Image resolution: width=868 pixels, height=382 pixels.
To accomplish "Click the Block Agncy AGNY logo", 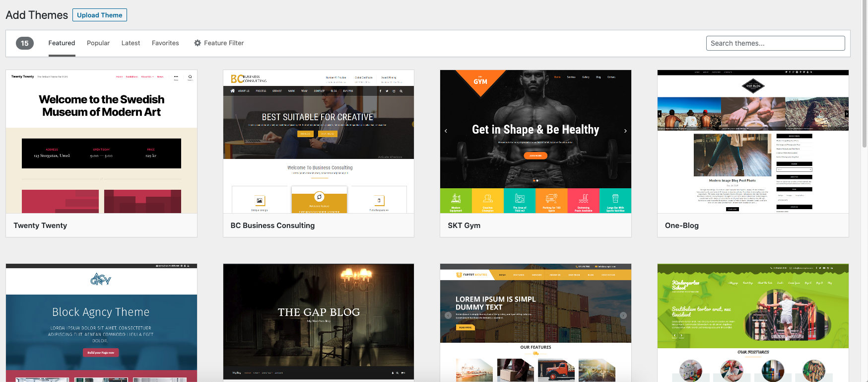I will point(101,279).
